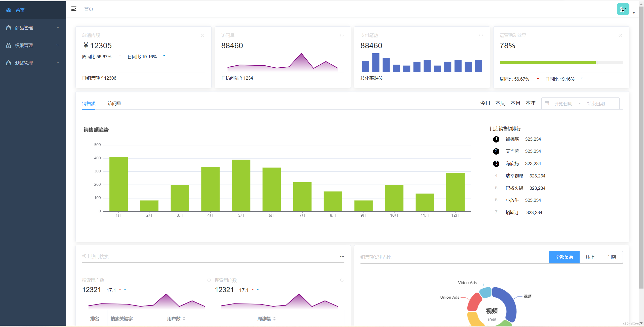Click the calendar icon in date range picker
644x327 pixels.
(547, 103)
